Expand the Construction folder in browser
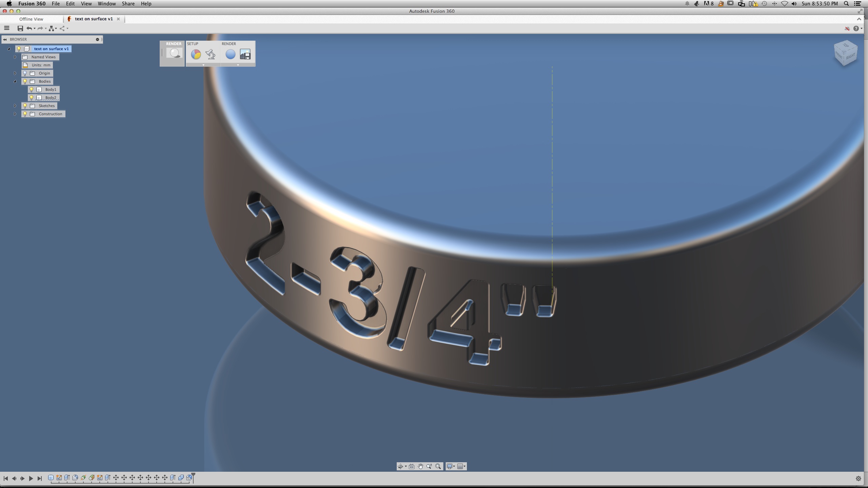 15,114
